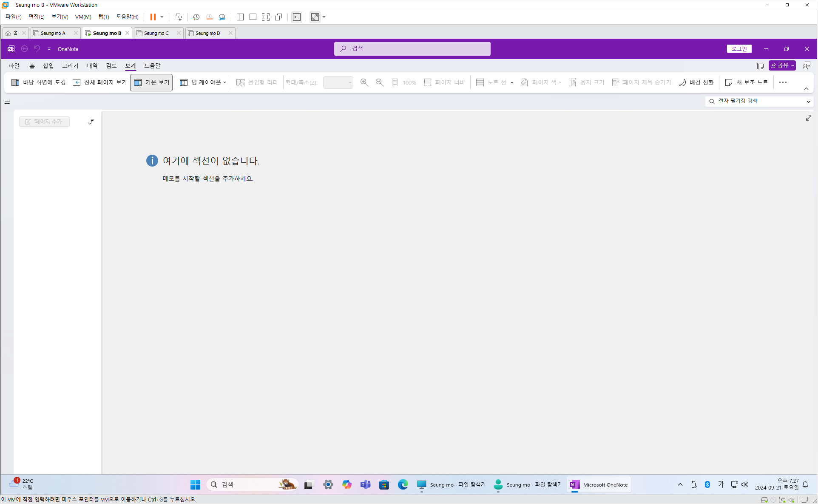Open the tab layout dropdown
Screen dimensions: 818x504
point(203,82)
